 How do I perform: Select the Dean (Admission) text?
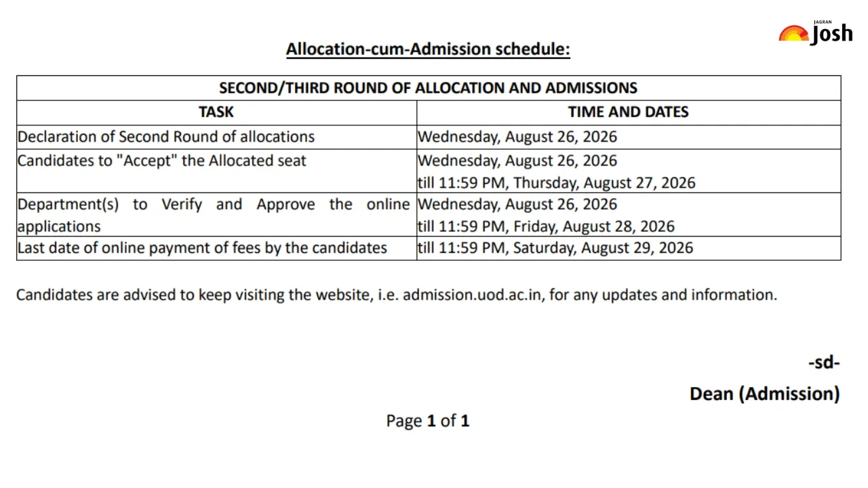[x=765, y=394]
